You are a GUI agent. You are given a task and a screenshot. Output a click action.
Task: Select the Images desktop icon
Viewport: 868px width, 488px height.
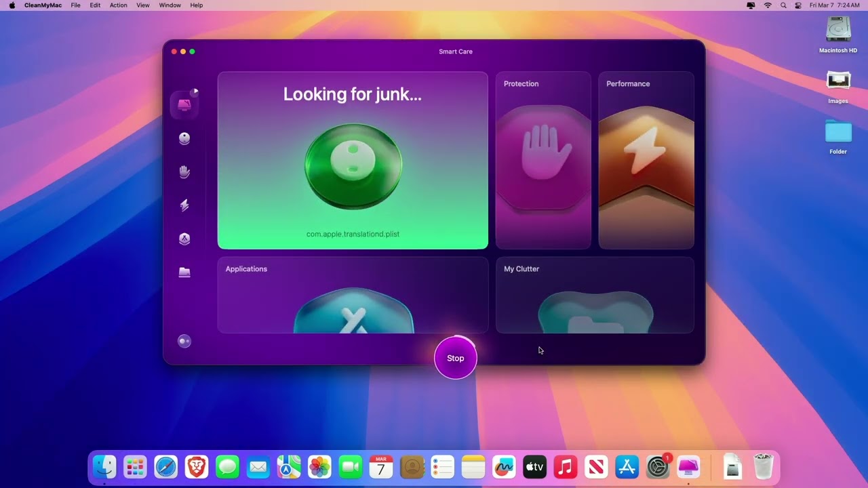[x=838, y=86]
